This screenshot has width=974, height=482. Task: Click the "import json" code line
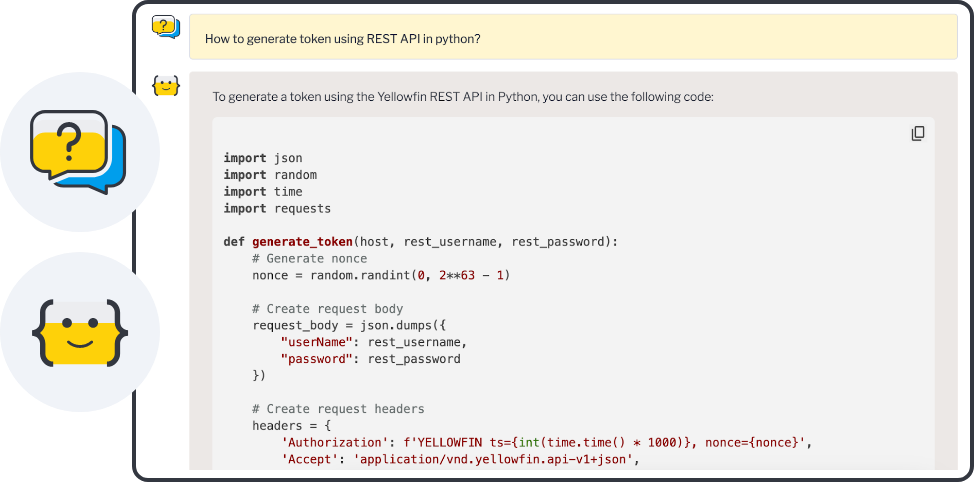tap(262, 158)
